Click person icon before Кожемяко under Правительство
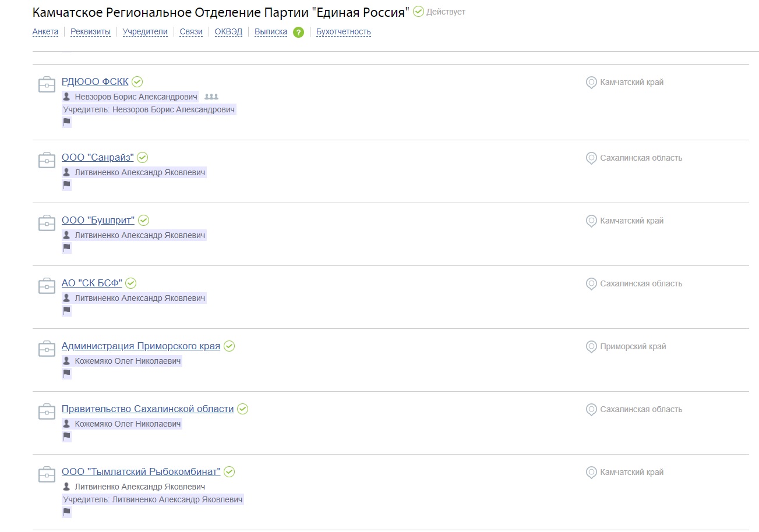The image size is (759, 532). pos(66,424)
